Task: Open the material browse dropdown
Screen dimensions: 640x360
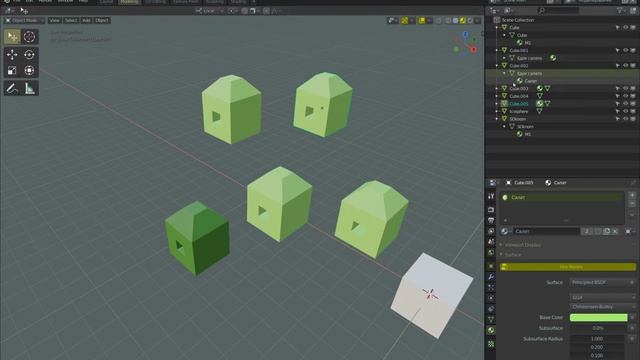Action: (506, 231)
